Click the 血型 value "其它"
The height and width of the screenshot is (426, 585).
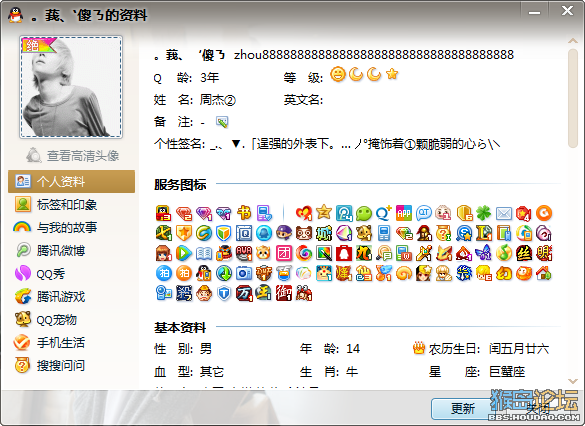point(212,372)
